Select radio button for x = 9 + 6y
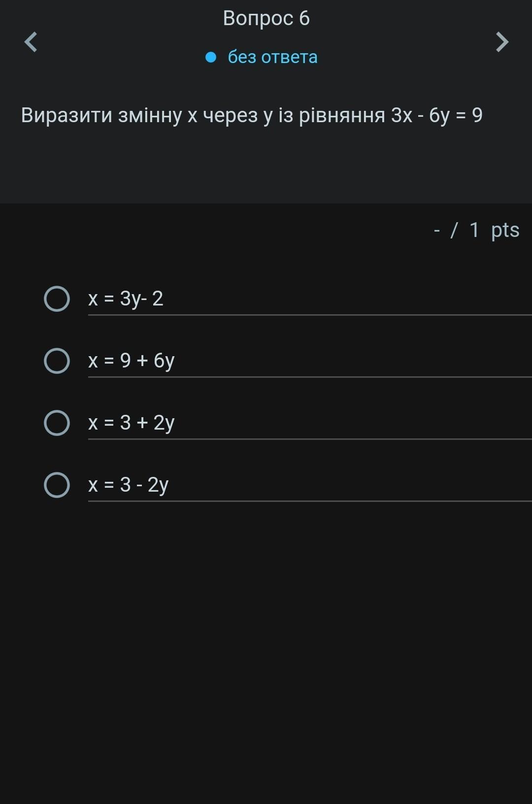The height and width of the screenshot is (804, 532). 57,361
